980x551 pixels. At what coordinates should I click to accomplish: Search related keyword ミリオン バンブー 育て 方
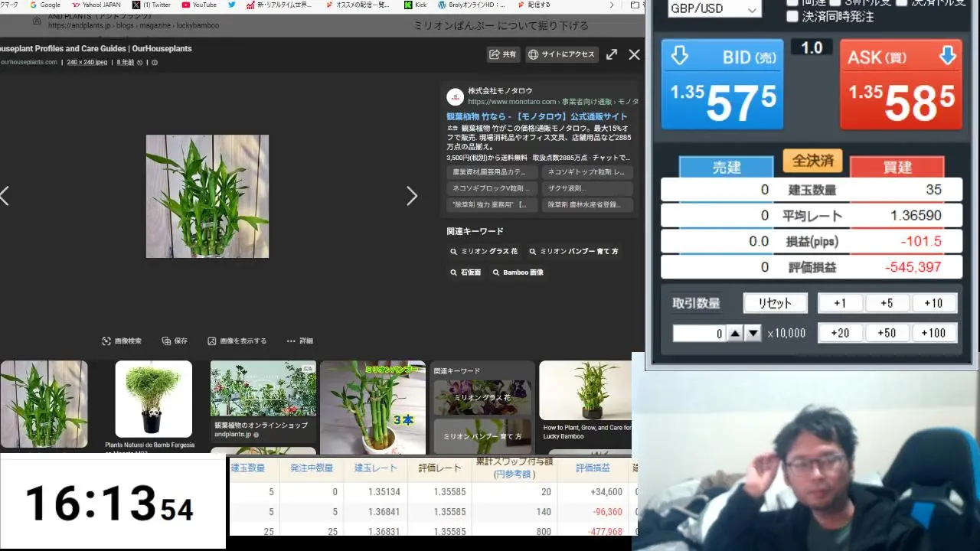click(x=574, y=251)
